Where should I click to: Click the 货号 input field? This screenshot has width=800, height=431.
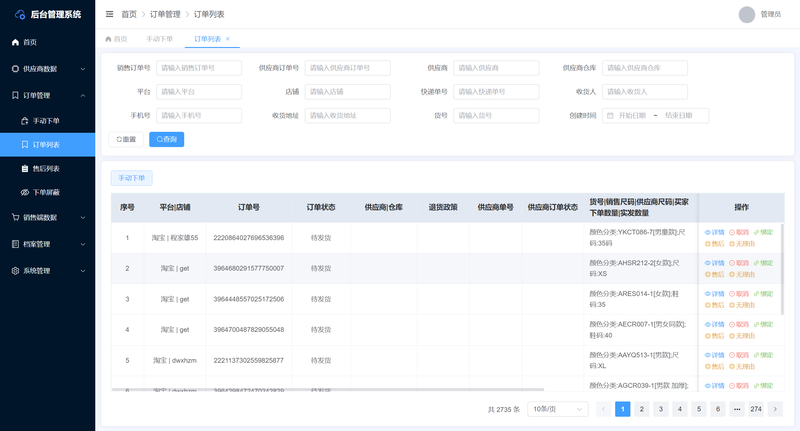tap(496, 116)
